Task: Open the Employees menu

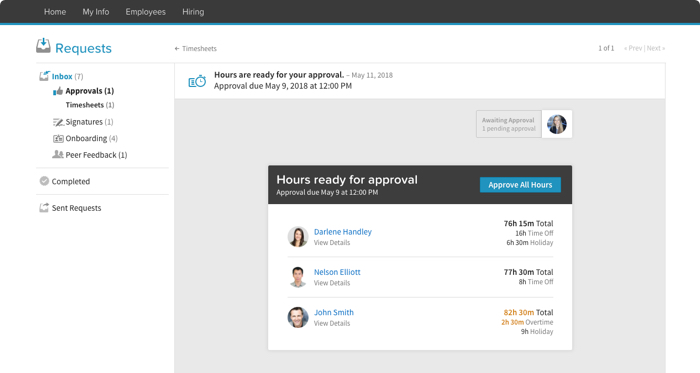Action: point(146,12)
